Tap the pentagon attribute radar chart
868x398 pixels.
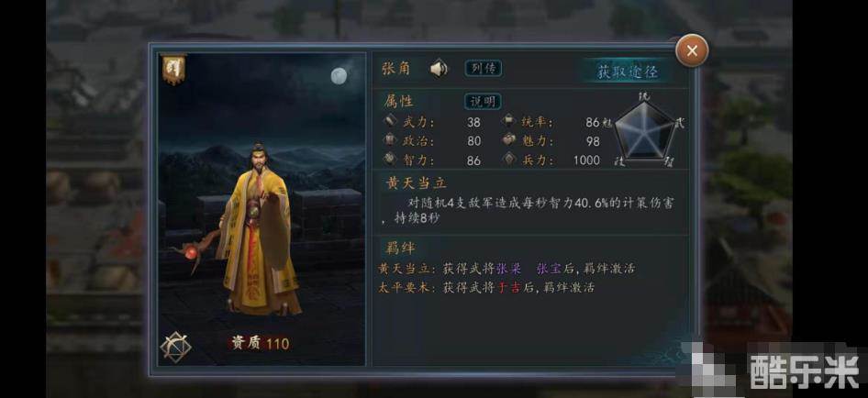[x=645, y=129]
